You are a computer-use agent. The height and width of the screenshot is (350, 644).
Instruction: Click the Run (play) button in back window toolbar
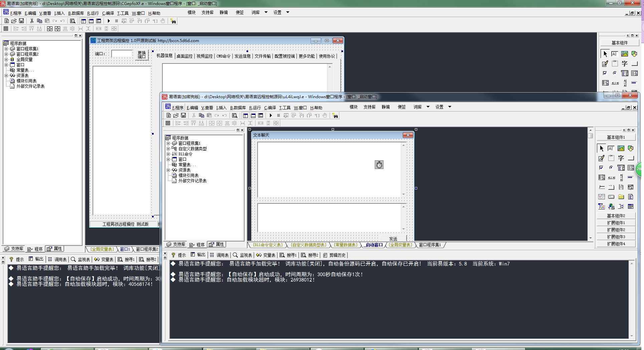coord(109,21)
